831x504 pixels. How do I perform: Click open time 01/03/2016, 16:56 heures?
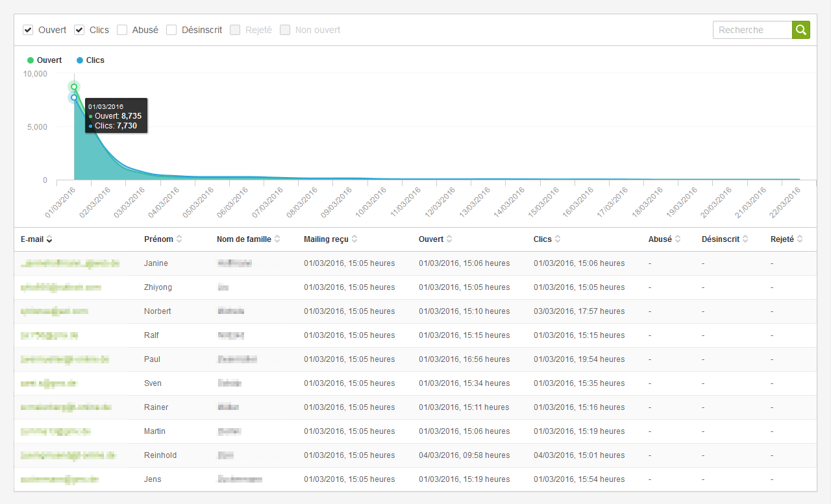pyautogui.click(x=464, y=359)
